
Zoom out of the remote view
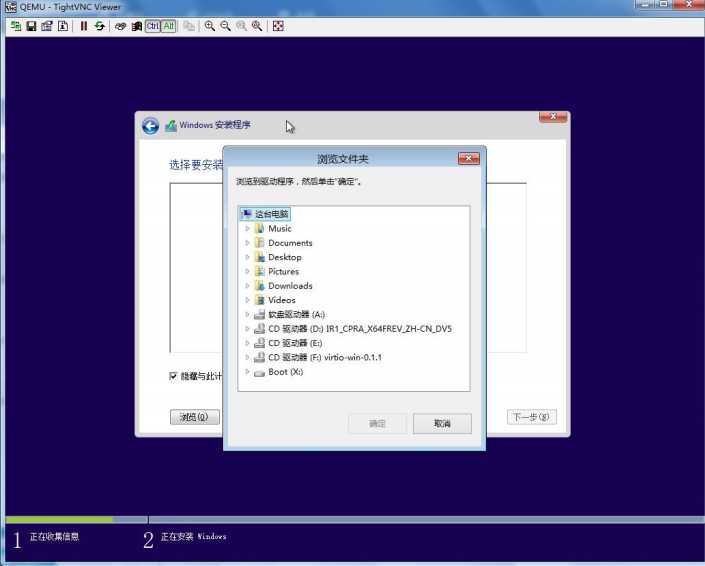pyautogui.click(x=225, y=26)
